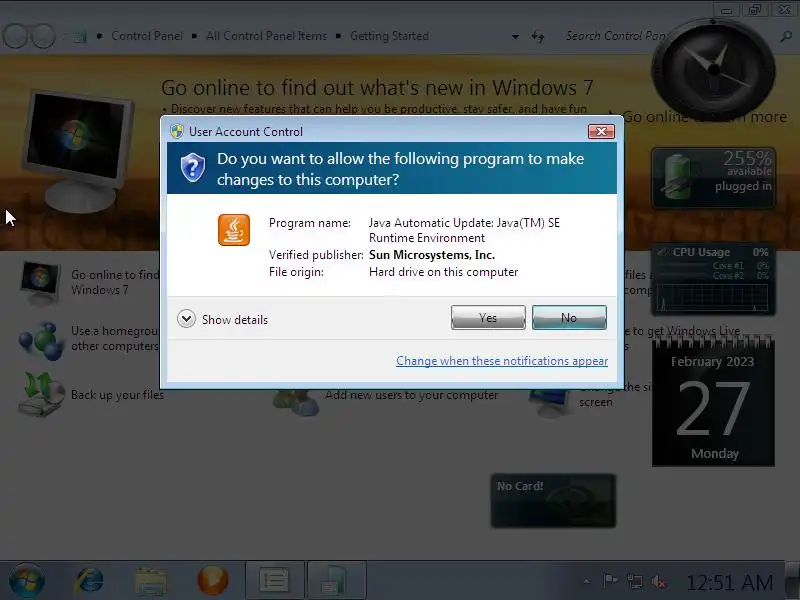Click the UAC title bar shield icon

[x=177, y=131]
